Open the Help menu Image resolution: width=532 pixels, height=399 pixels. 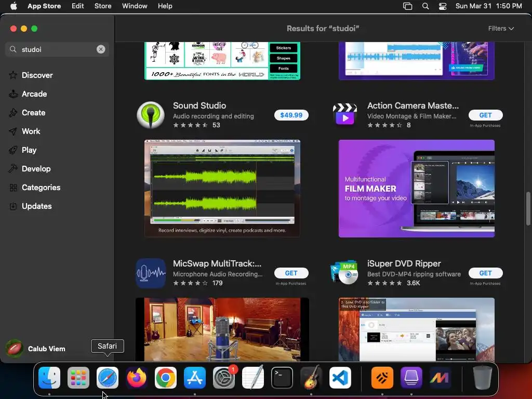point(165,6)
